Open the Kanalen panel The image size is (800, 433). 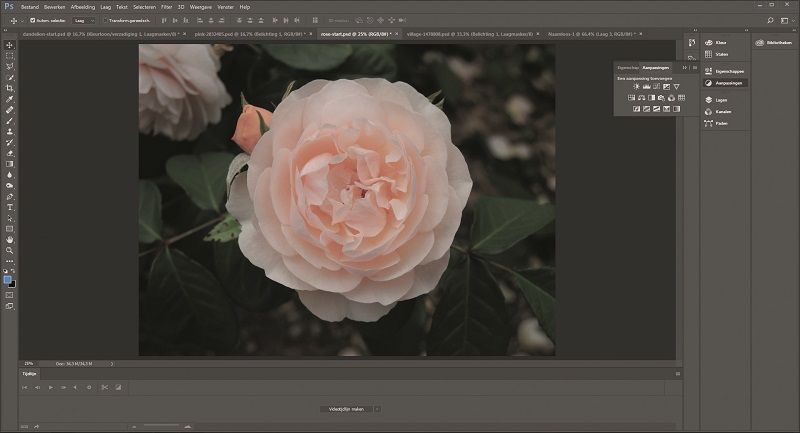(723, 111)
